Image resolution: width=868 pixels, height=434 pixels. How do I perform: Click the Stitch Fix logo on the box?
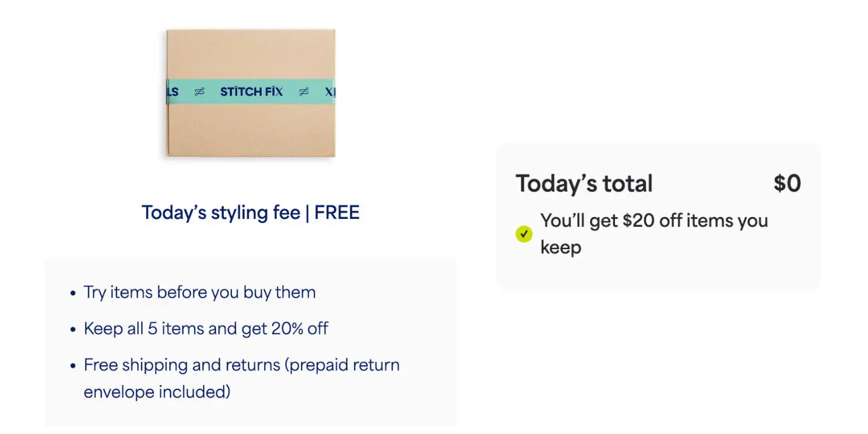click(251, 92)
